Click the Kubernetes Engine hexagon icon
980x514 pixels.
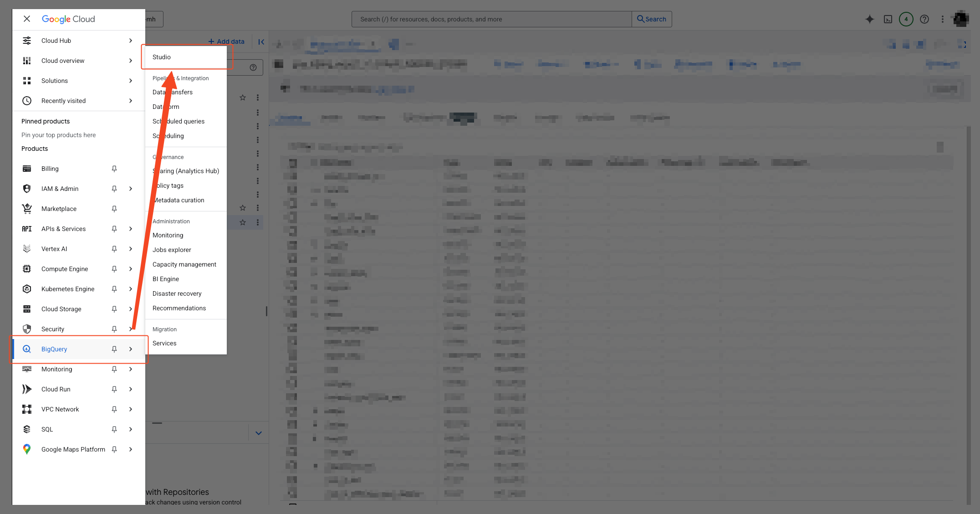pyautogui.click(x=27, y=289)
